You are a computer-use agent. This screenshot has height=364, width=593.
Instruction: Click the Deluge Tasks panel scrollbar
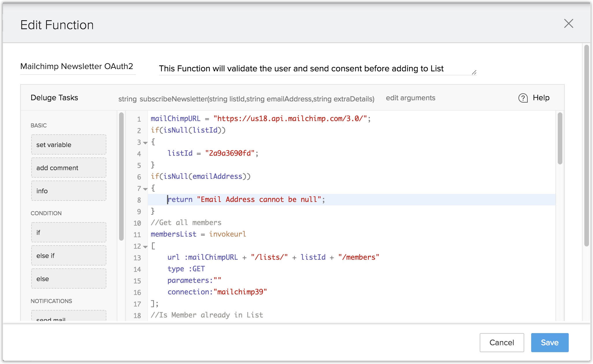pyautogui.click(x=121, y=176)
